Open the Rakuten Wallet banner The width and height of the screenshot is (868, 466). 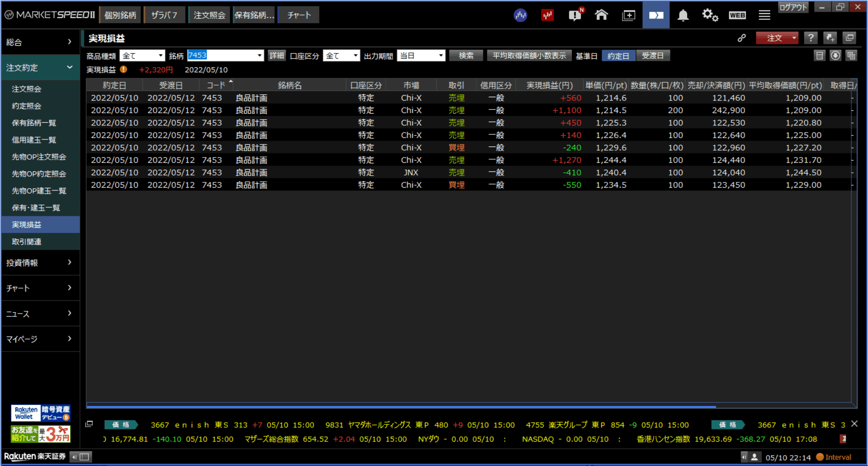pyautogui.click(x=41, y=413)
